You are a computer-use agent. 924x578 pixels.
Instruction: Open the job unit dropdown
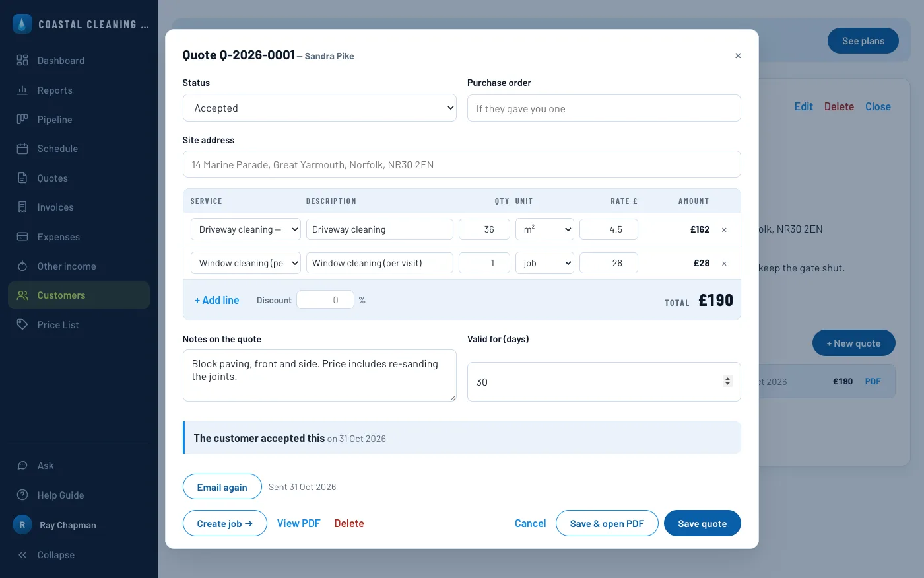(544, 263)
